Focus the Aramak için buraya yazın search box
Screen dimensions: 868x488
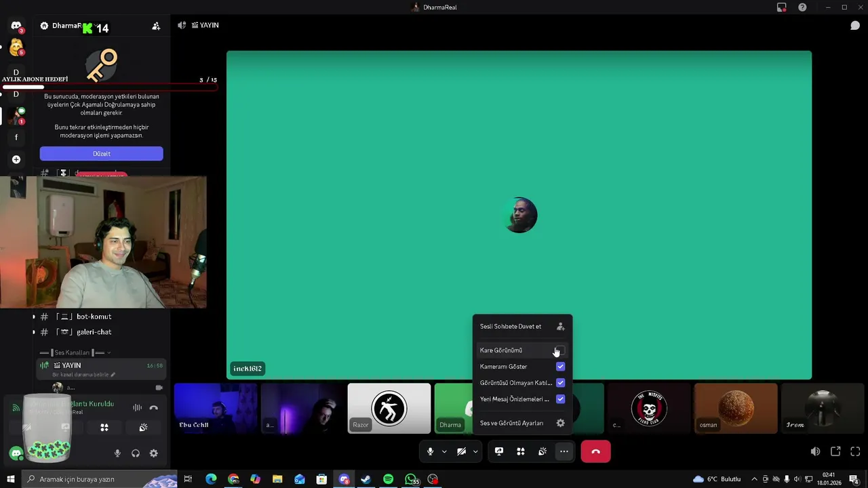[x=100, y=479]
